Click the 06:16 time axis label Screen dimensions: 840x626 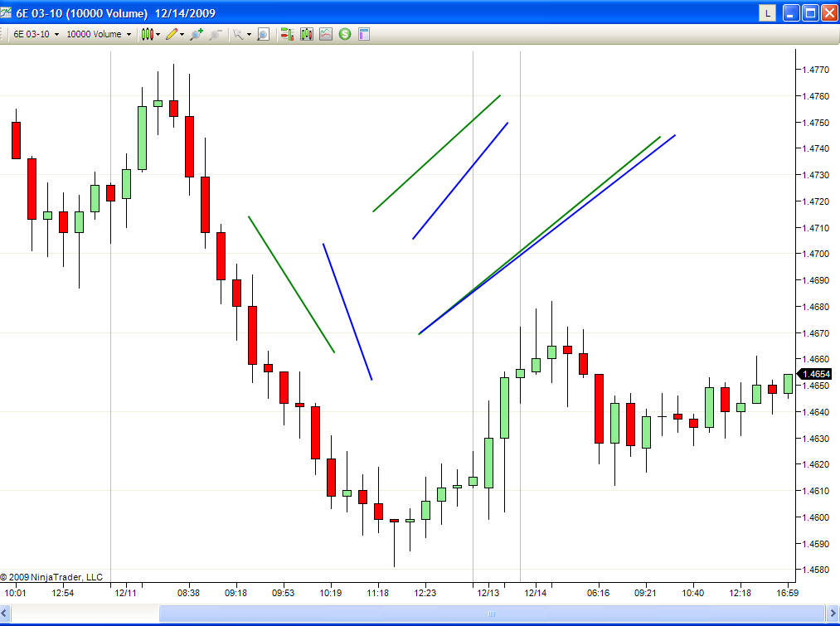click(x=599, y=593)
